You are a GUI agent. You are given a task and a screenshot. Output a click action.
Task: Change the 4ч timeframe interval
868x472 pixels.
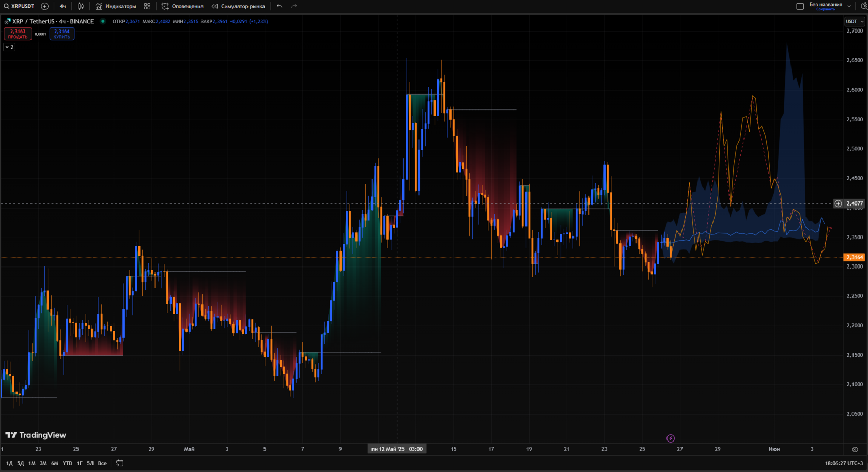tap(63, 6)
